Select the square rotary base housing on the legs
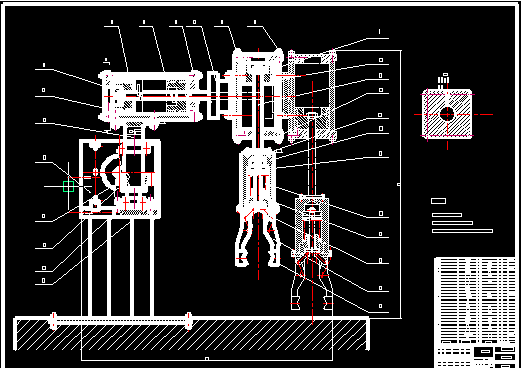The image size is (521, 368). (x=120, y=179)
